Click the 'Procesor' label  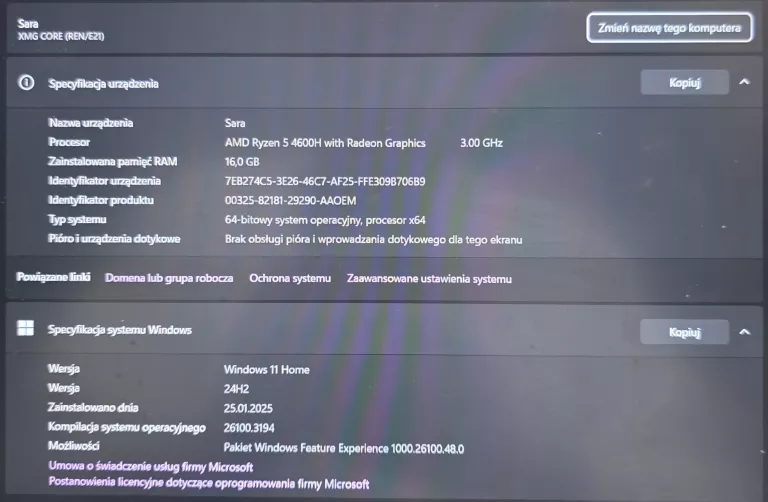[69, 142]
